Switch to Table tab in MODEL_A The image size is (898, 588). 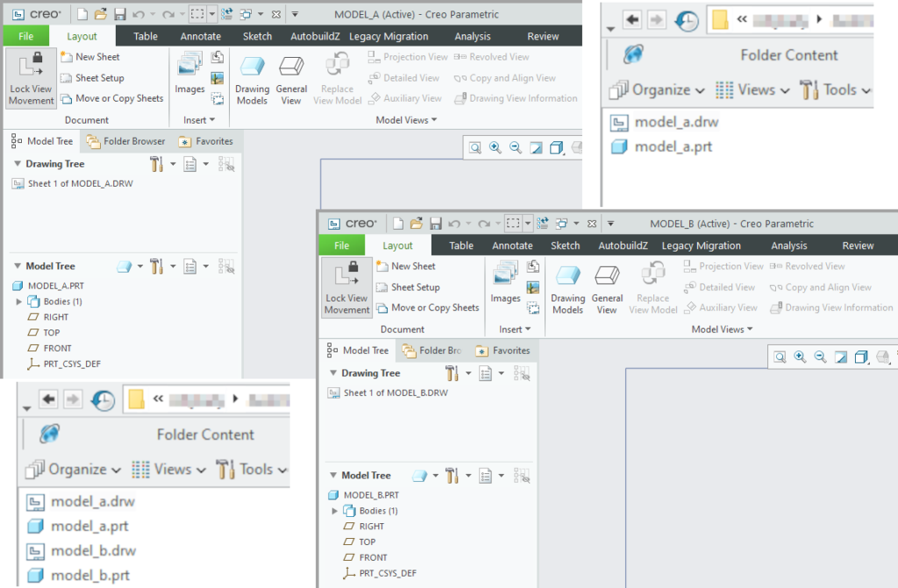click(x=146, y=36)
